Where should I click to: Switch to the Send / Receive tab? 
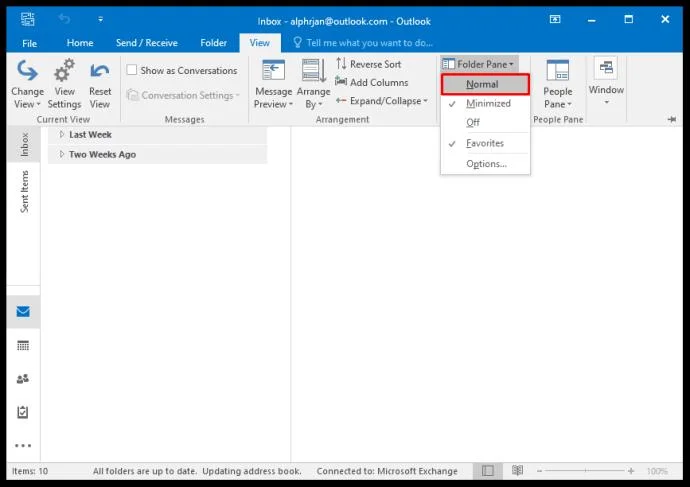point(146,43)
